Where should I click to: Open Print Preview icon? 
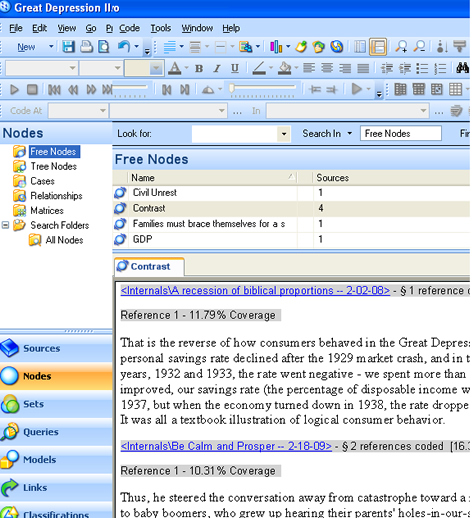[104, 47]
